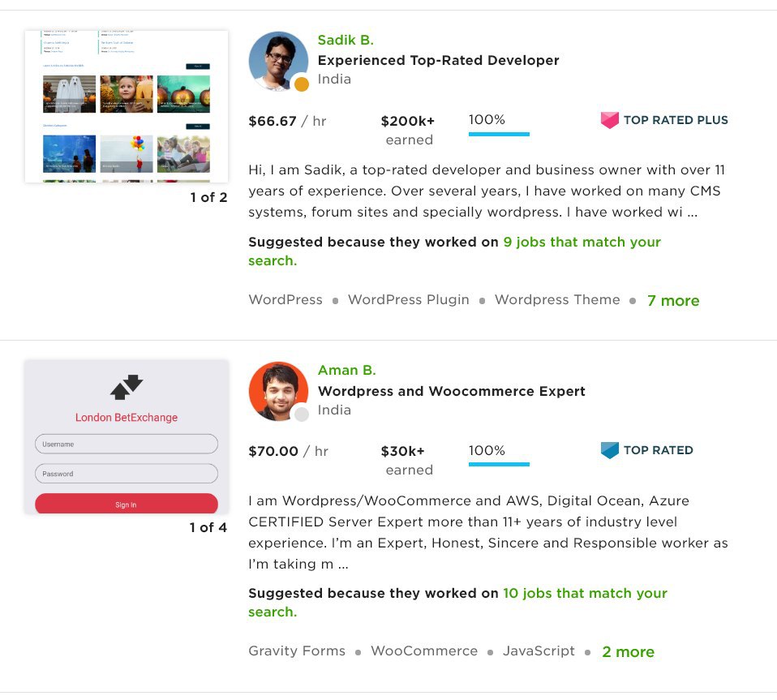The height and width of the screenshot is (700, 777).
Task: Open '9 jobs that match your search' link
Action: [x=455, y=251]
